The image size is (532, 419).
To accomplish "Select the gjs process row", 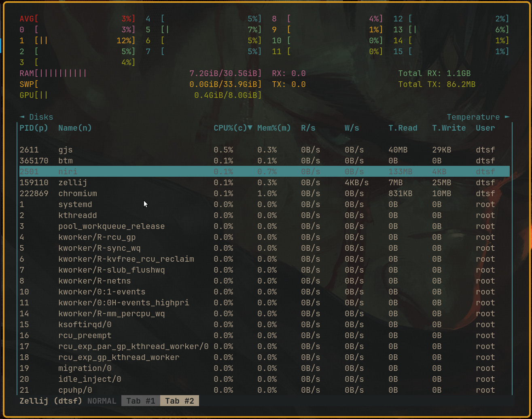I will [265, 150].
